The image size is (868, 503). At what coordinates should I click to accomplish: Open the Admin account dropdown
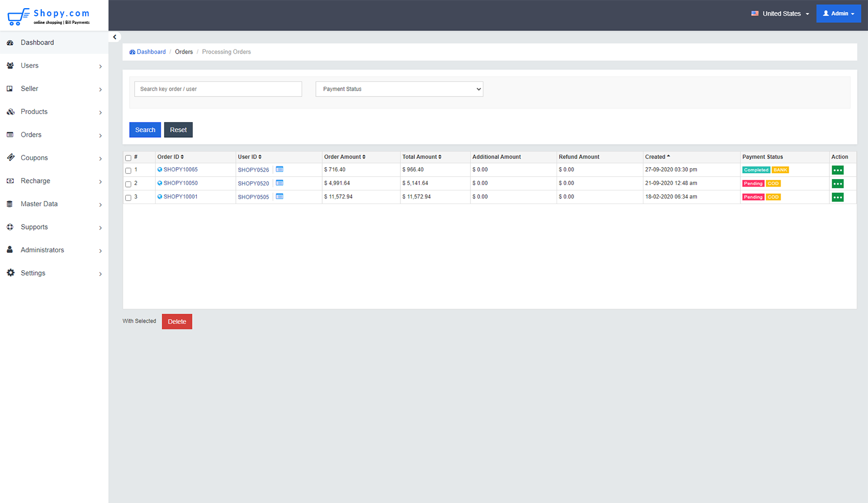pos(839,14)
